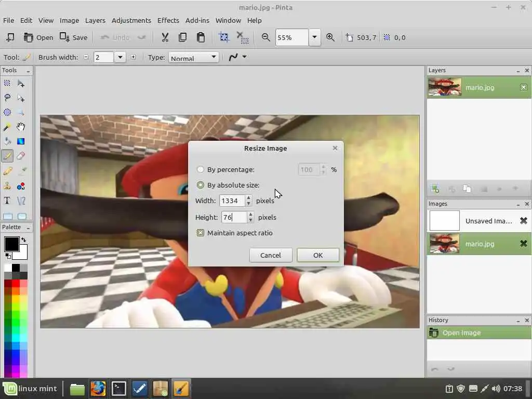This screenshot has height=399, width=532.
Task: Open the Edit menu
Action: pos(26,20)
